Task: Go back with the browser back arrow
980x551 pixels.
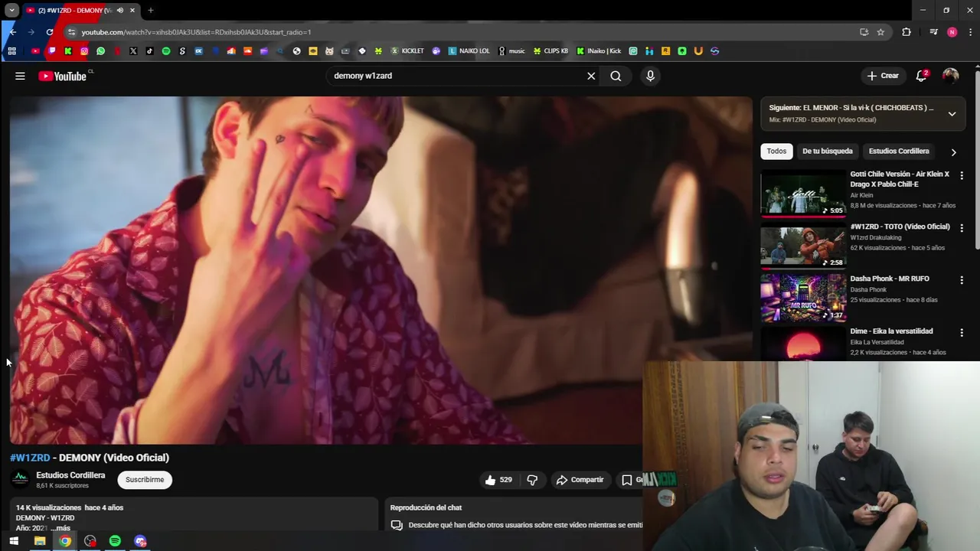Action: pos(12,32)
